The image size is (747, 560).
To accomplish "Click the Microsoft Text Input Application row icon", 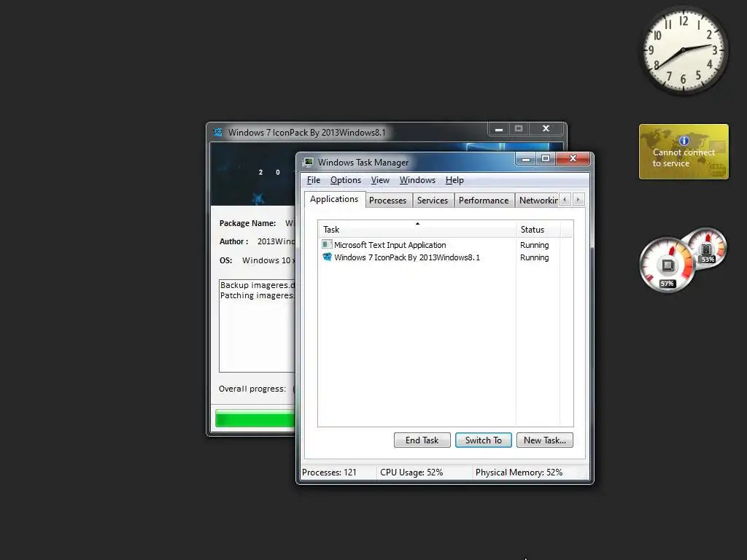I will click(327, 245).
